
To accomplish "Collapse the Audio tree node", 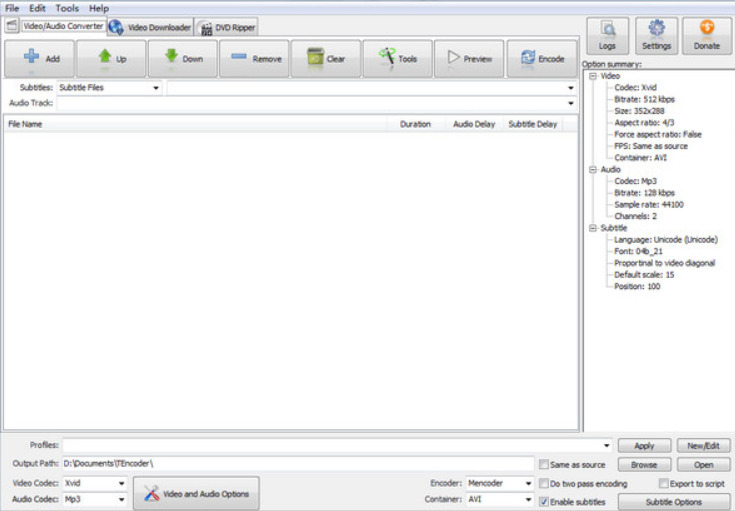I will tap(593, 170).
